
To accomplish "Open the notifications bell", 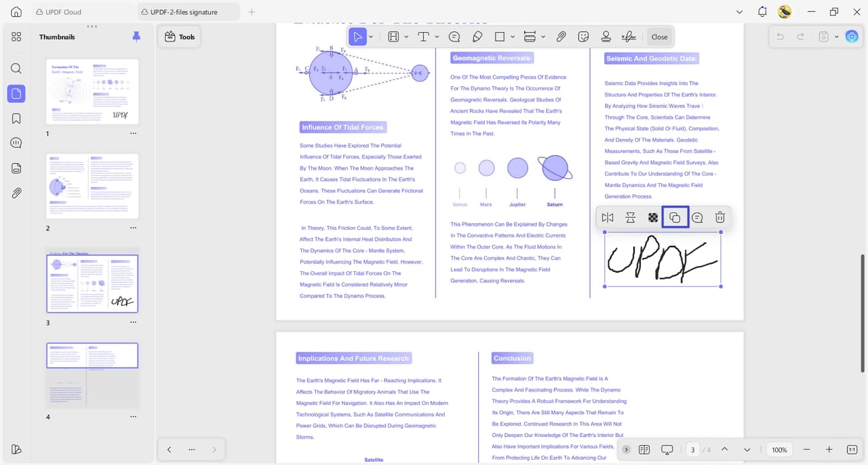I will [x=762, y=12].
